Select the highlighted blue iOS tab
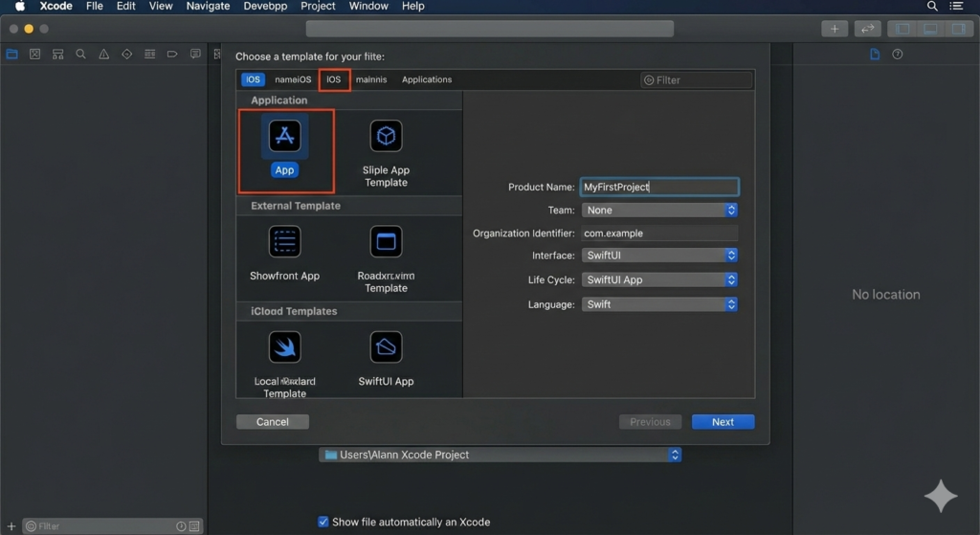Image resolution: width=980 pixels, height=535 pixels. [x=253, y=79]
